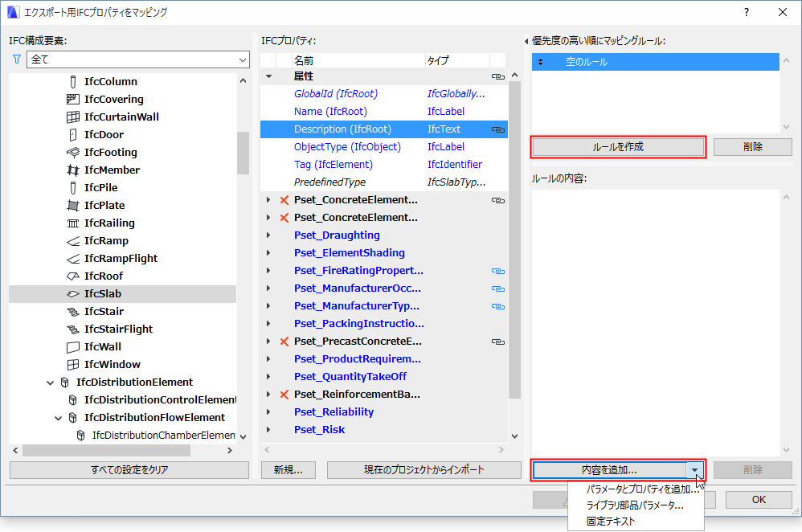This screenshot has width=802, height=532.
Task: Click the filter funnel icon
Action: (17, 59)
